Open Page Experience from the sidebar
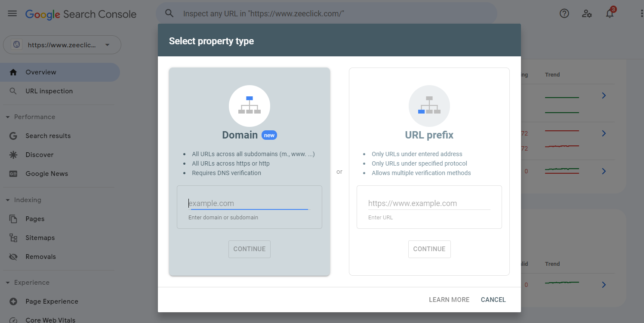The image size is (644, 323). pos(52,301)
